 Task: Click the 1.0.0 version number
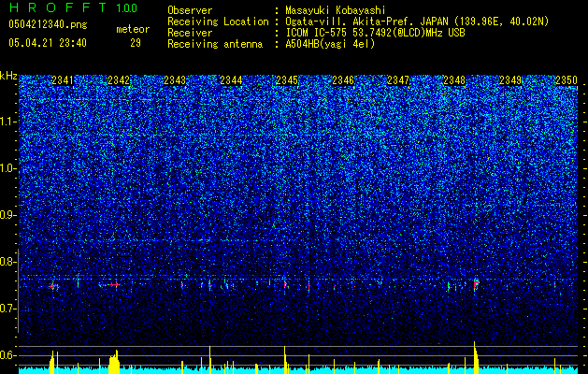pos(127,7)
